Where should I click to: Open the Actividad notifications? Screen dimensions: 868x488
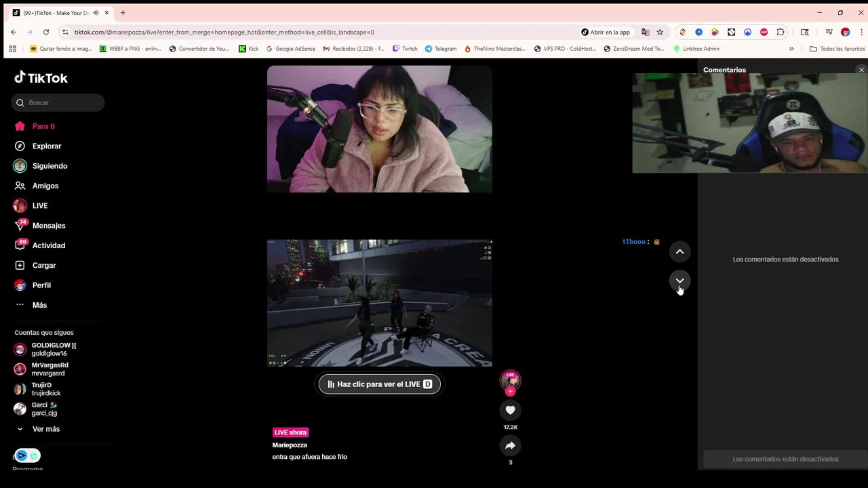pos(40,245)
